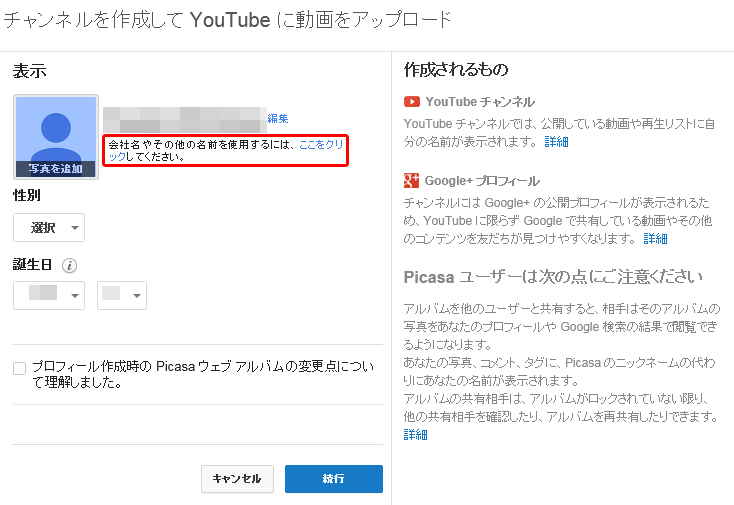This screenshot has height=505, width=734.
Task: Click the Google+ プロフィール heading
Action: (x=482, y=181)
